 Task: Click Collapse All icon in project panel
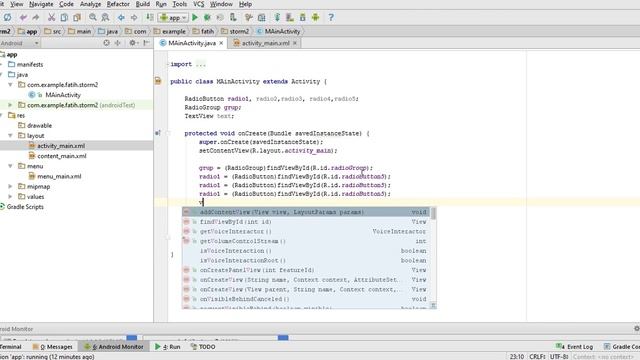(x=118, y=43)
